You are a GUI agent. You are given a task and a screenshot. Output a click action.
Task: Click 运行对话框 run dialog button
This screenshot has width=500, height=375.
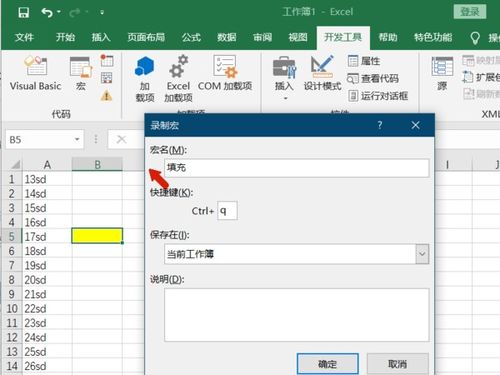378,96
